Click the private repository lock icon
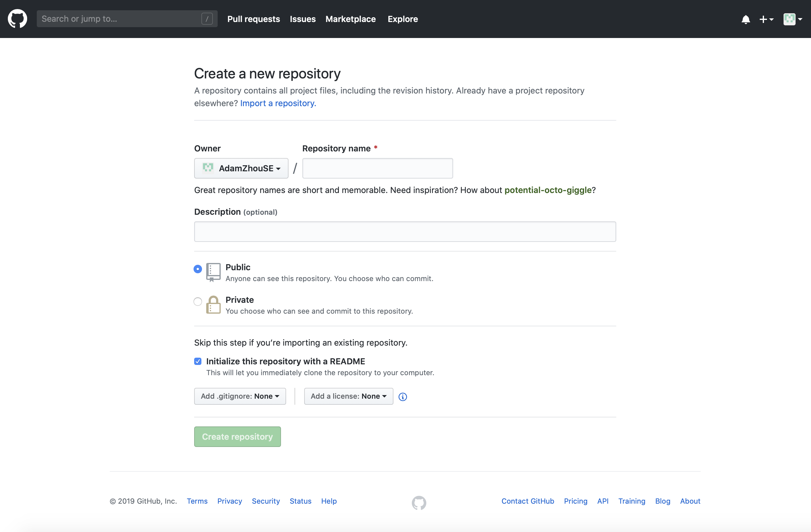This screenshot has height=532, width=811. tap(213, 305)
